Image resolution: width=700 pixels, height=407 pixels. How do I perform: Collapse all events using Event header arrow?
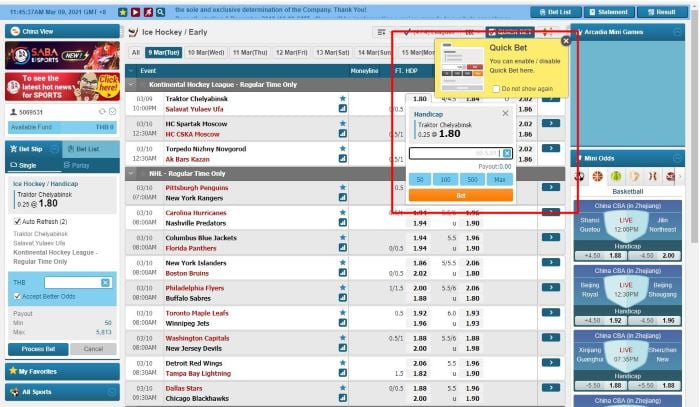point(131,71)
